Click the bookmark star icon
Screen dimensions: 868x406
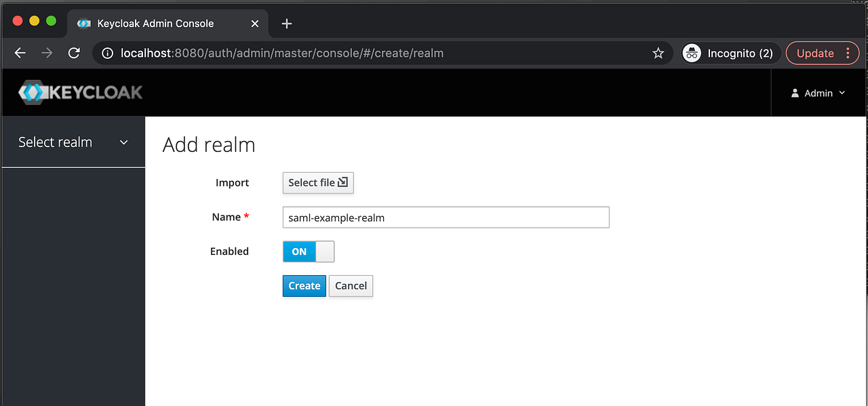(658, 53)
